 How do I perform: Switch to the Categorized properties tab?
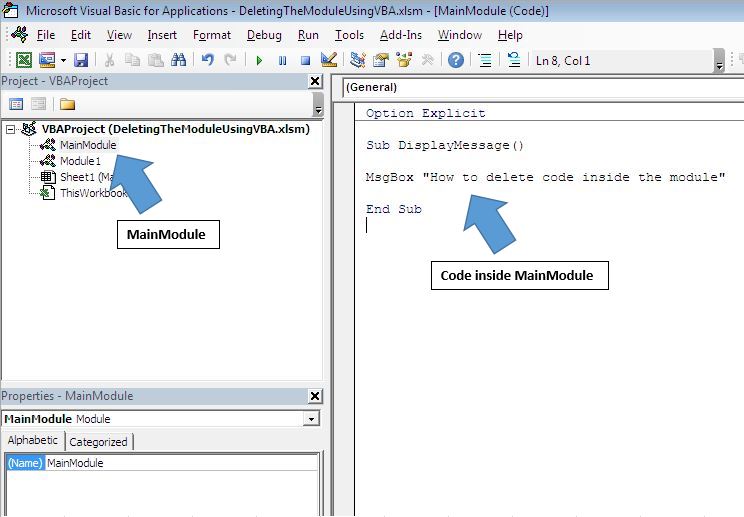[x=98, y=442]
